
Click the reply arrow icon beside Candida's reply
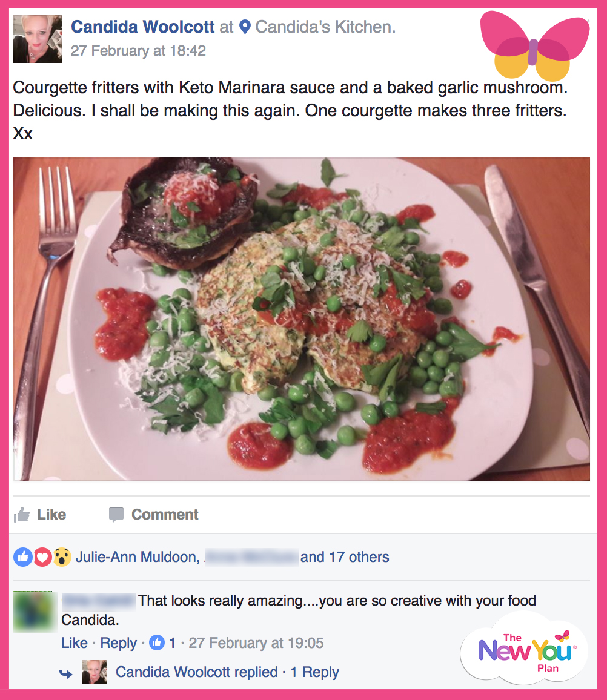66,673
